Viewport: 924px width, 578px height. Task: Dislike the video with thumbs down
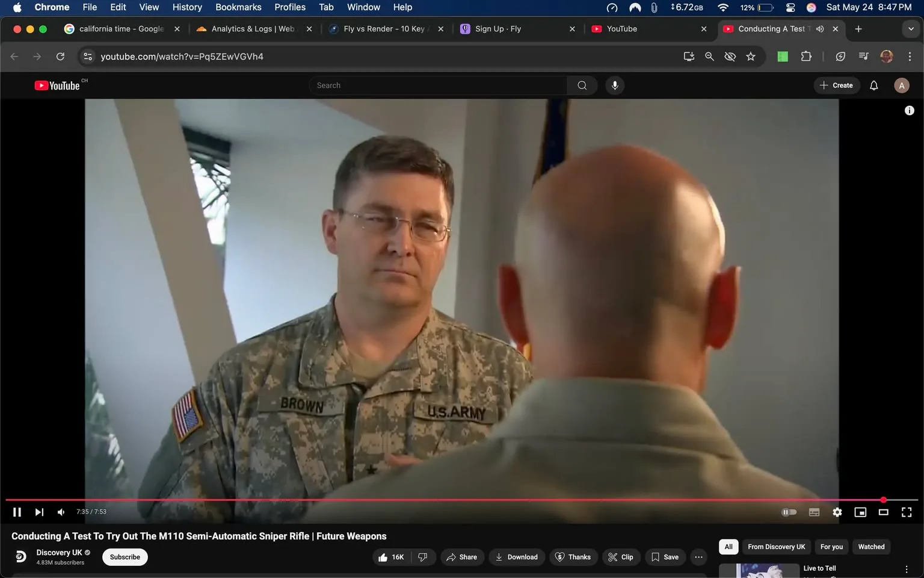tap(423, 557)
